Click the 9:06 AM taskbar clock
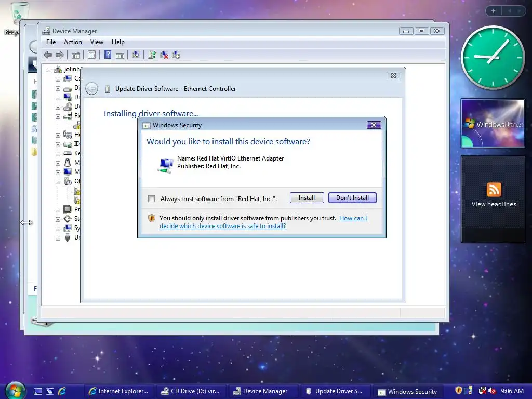This screenshot has height=399, width=532. (x=512, y=391)
